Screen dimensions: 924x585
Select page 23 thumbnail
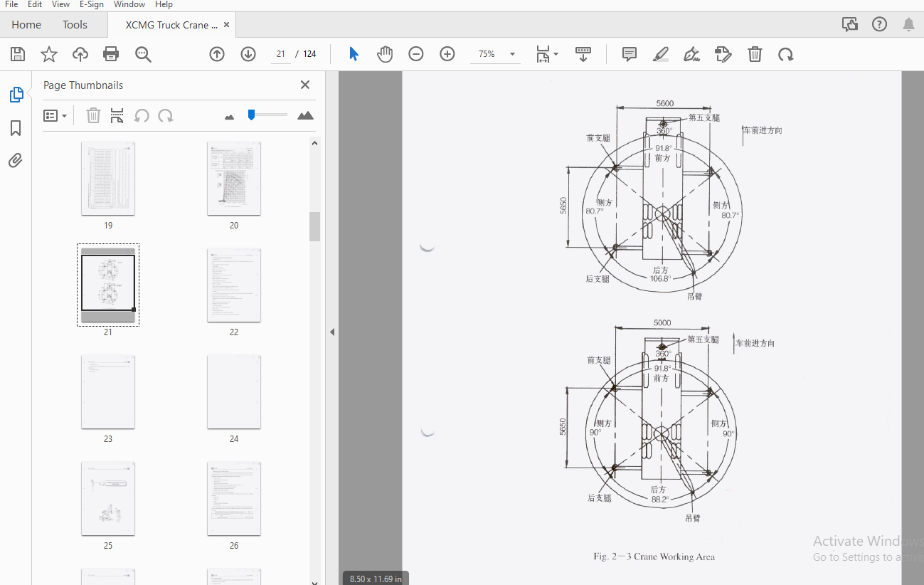pyautogui.click(x=108, y=391)
